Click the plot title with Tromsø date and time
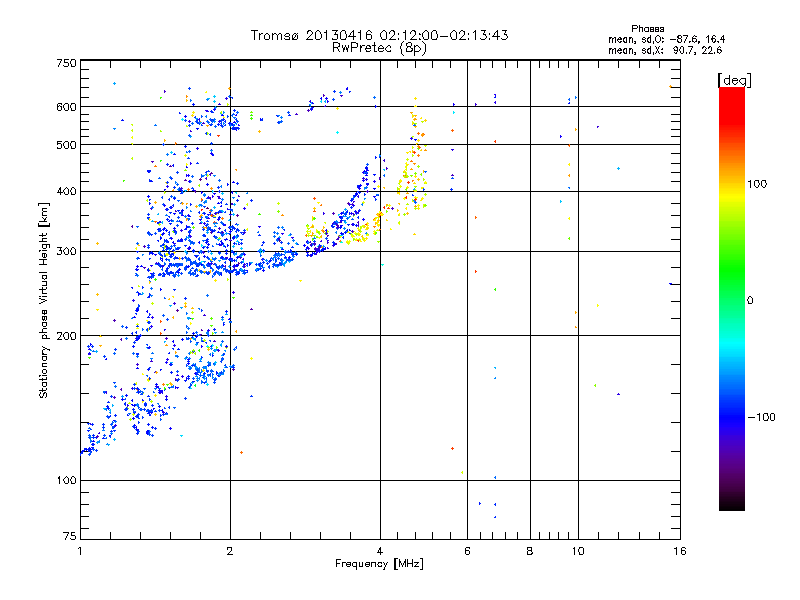 [x=379, y=35]
